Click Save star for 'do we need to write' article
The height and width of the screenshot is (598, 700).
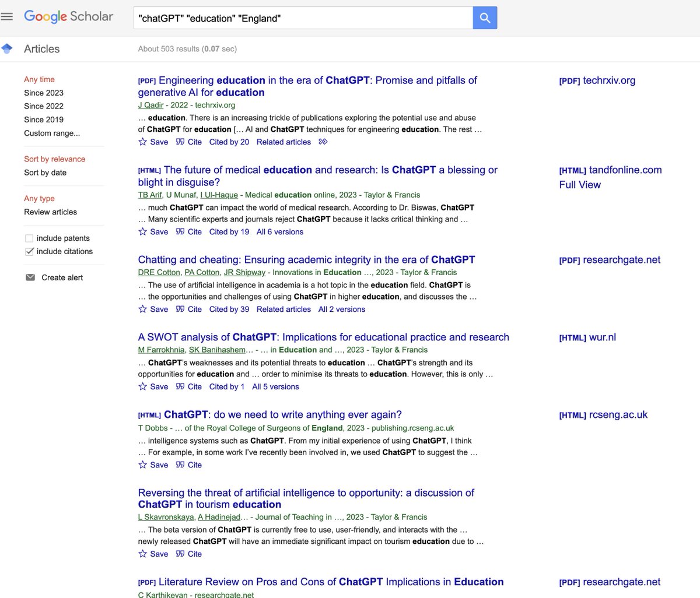[x=142, y=465]
